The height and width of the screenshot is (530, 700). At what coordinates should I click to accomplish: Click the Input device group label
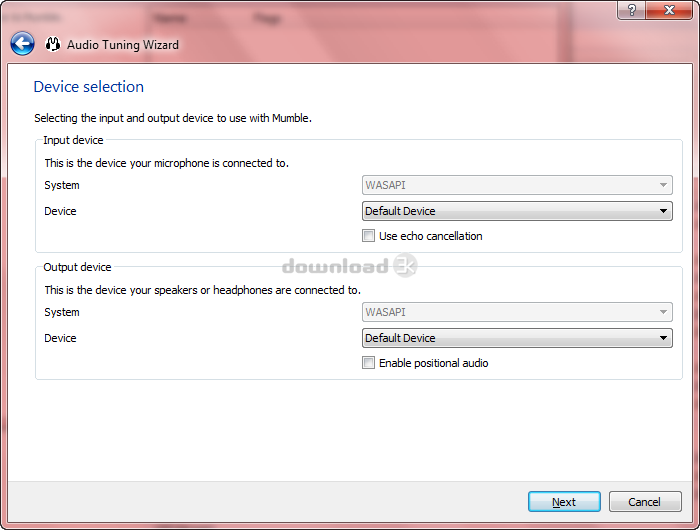coord(73,140)
